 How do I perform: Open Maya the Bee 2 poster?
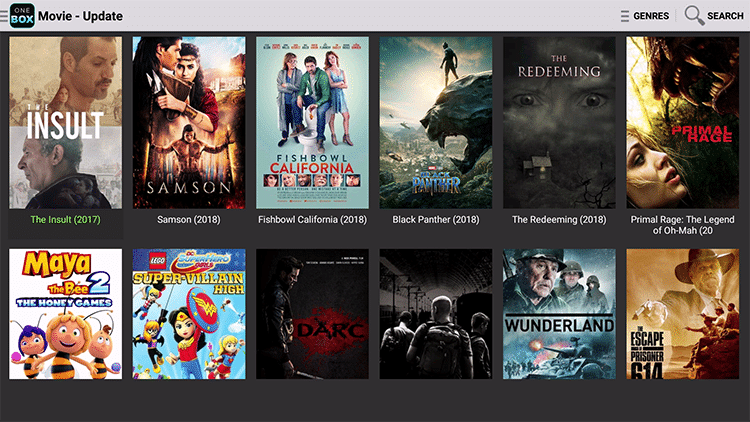tap(66, 314)
